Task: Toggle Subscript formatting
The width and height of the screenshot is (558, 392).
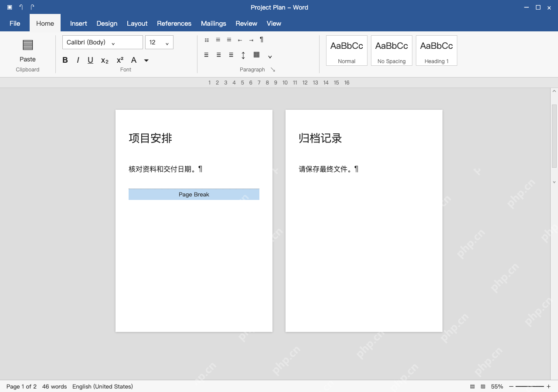Action: [105, 61]
